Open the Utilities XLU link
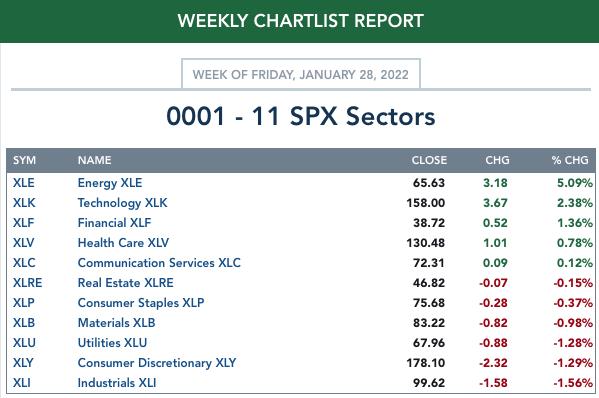This screenshot has width=599, height=398. (x=112, y=343)
